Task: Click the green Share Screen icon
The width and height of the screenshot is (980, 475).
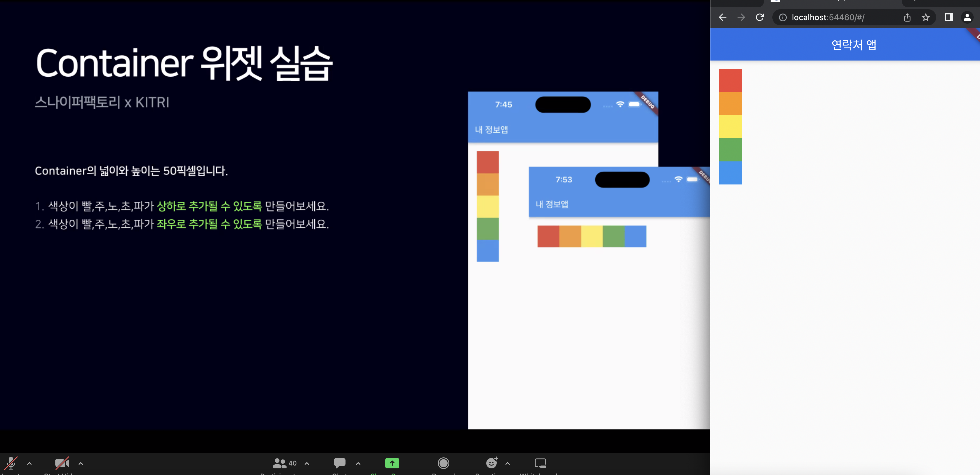Action: (x=392, y=463)
